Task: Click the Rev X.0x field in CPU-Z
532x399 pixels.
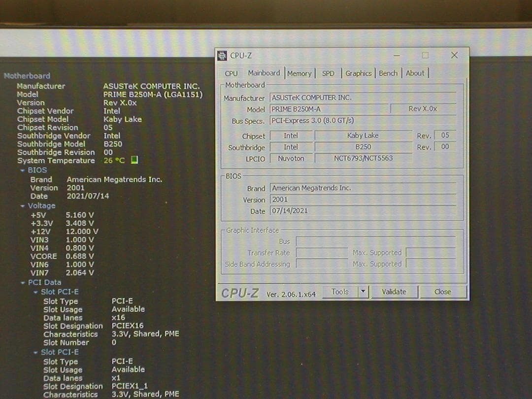Action: pyautogui.click(x=423, y=109)
